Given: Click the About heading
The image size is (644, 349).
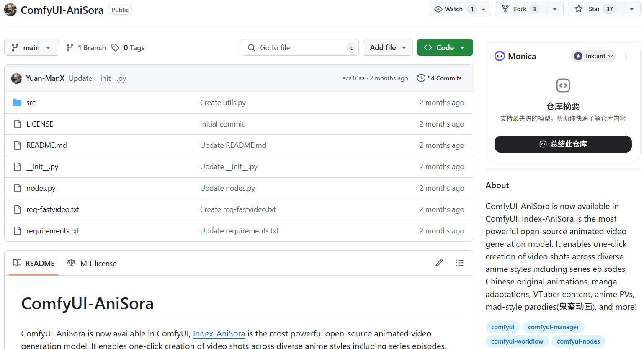Looking at the screenshot, I should coord(497,185).
